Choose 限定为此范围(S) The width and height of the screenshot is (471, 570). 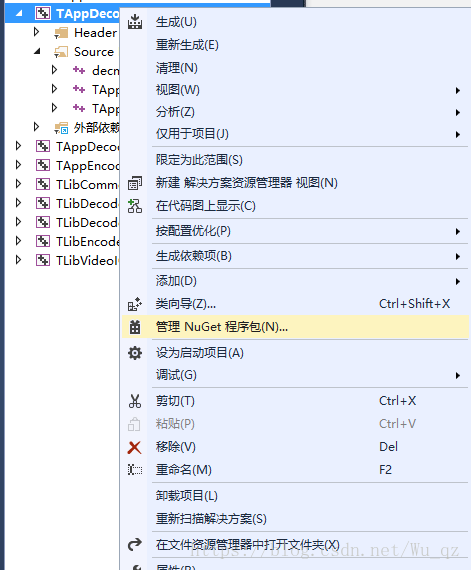pyautogui.click(x=295, y=160)
